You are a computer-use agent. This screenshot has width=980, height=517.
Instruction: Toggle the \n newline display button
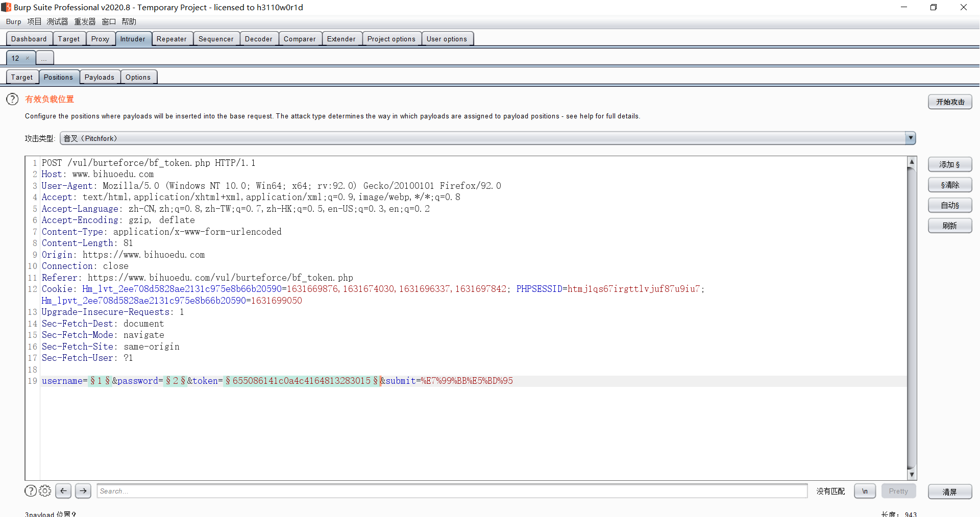[x=865, y=491]
